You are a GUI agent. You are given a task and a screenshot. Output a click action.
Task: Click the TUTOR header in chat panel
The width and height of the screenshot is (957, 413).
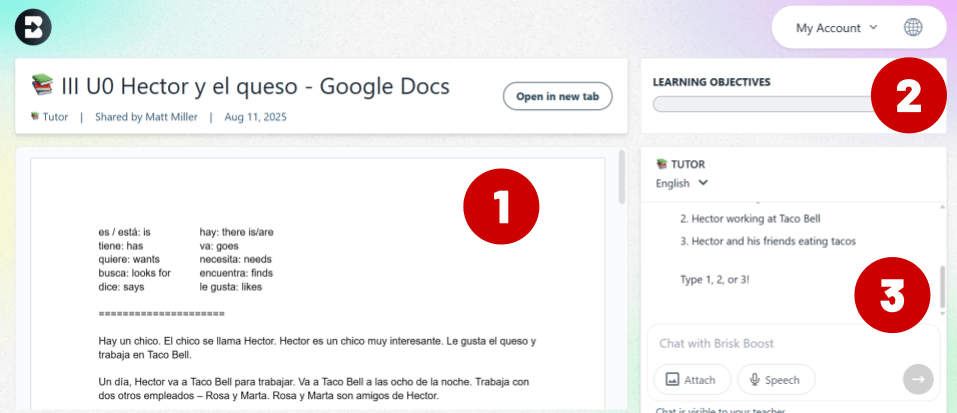681,164
